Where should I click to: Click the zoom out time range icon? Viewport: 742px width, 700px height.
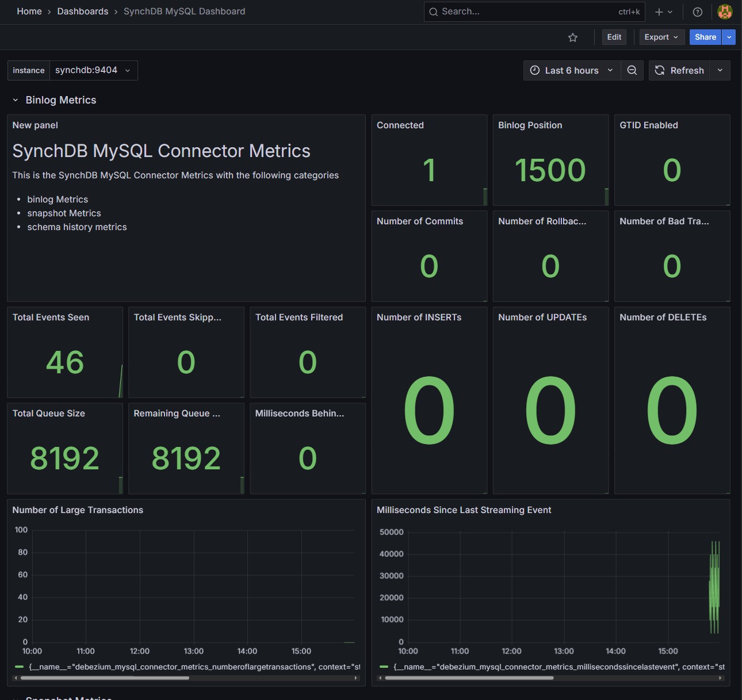click(632, 70)
